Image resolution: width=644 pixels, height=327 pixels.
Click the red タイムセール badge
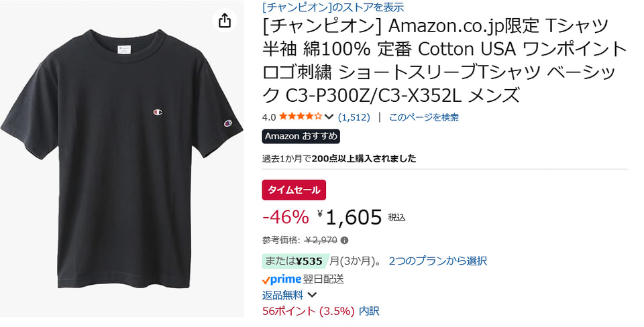point(294,190)
